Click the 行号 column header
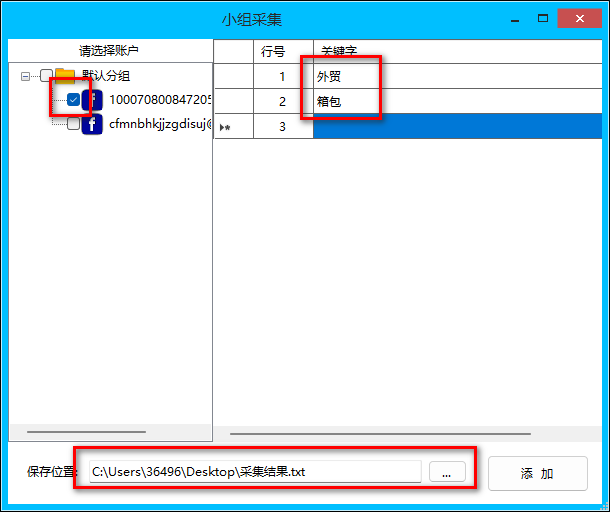Image resolution: width=610 pixels, height=512 pixels. [273, 50]
